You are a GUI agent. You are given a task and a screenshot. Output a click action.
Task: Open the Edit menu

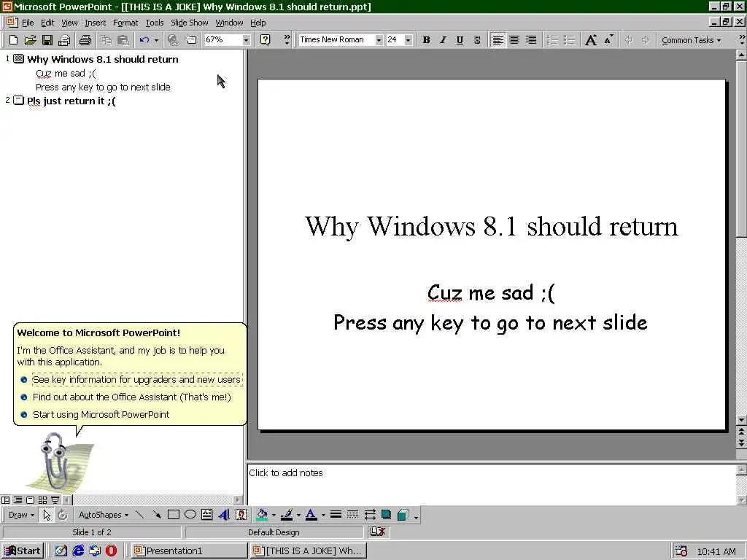click(x=47, y=23)
